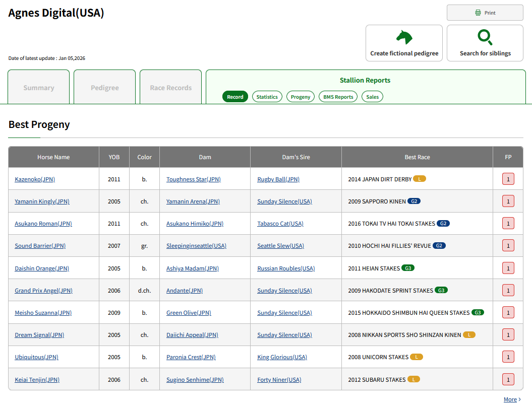The width and height of the screenshot is (532, 411).
Task: Open the FP 1 badge for Ubiquitous
Action: tap(508, 357)
